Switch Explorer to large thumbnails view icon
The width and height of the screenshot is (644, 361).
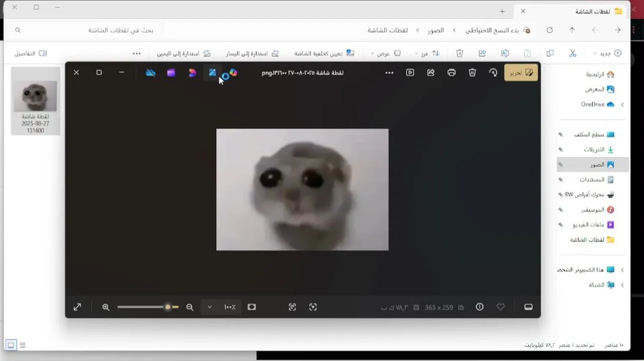coord(11,345)
